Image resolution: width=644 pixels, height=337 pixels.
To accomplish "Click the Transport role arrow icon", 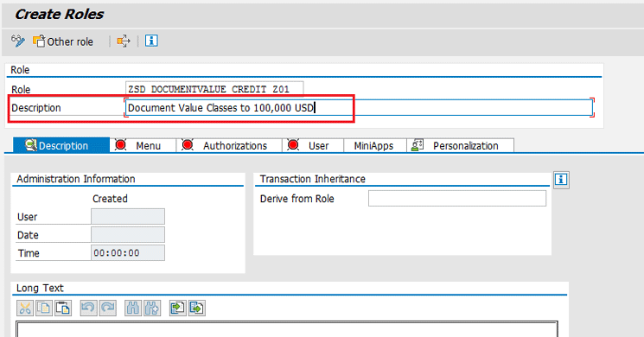I will point(124,41).
